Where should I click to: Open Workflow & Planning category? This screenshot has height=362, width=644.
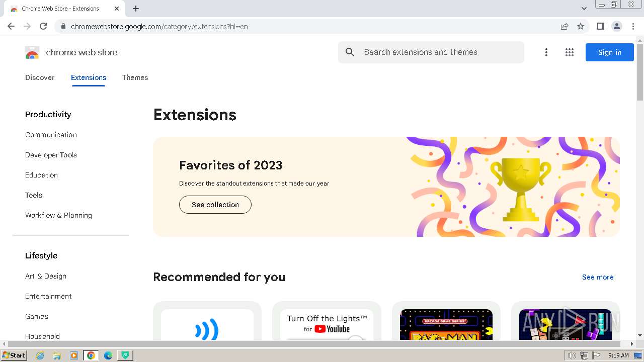pos(58,215)
